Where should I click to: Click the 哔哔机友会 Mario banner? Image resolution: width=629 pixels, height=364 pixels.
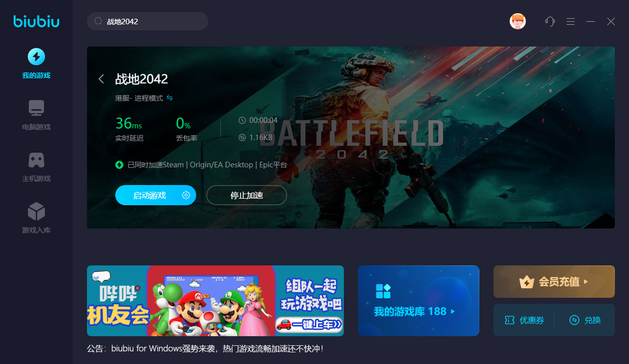click(215, 301)
